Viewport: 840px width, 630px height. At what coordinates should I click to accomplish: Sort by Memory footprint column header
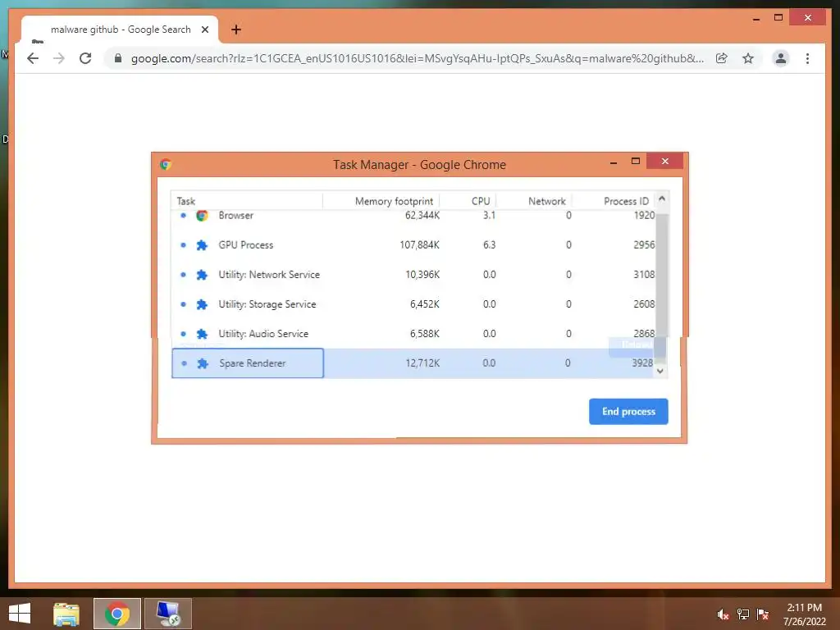point(381,201)
